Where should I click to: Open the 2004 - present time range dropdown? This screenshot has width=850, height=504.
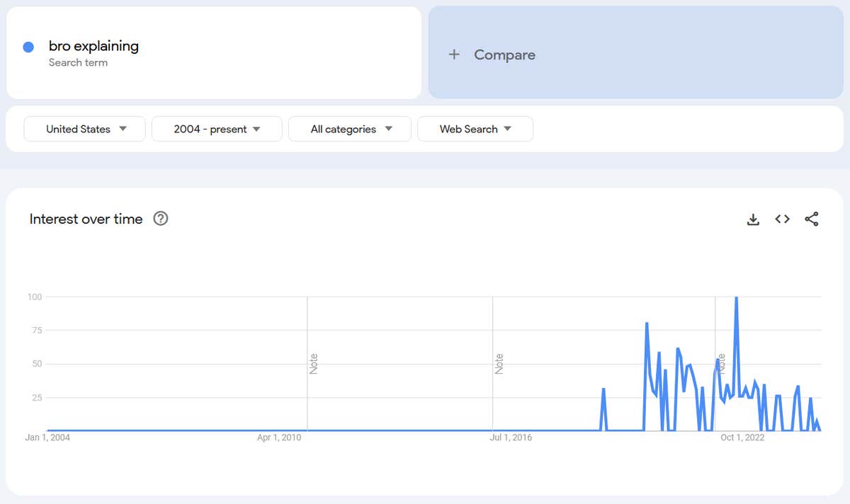point(217,129)
